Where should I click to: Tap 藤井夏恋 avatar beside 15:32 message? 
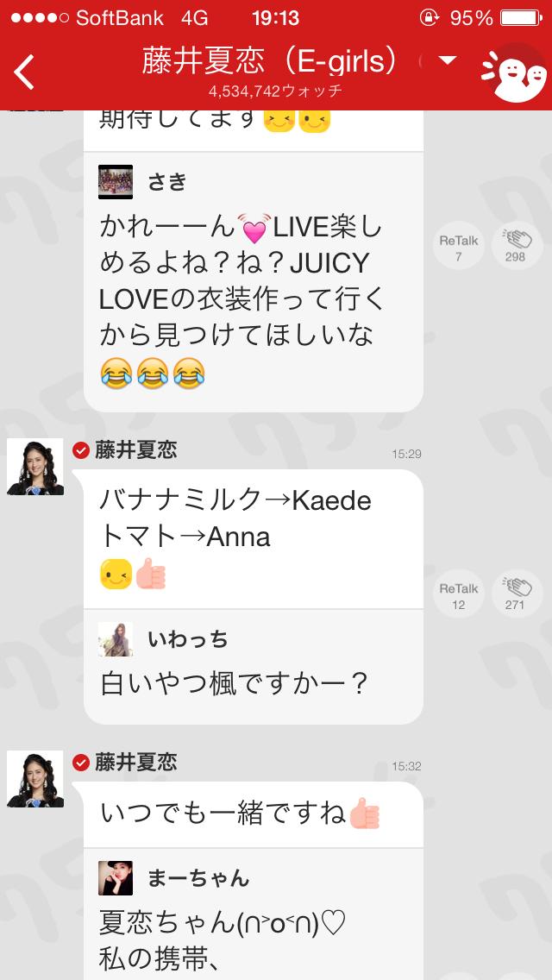pos(35,779)
